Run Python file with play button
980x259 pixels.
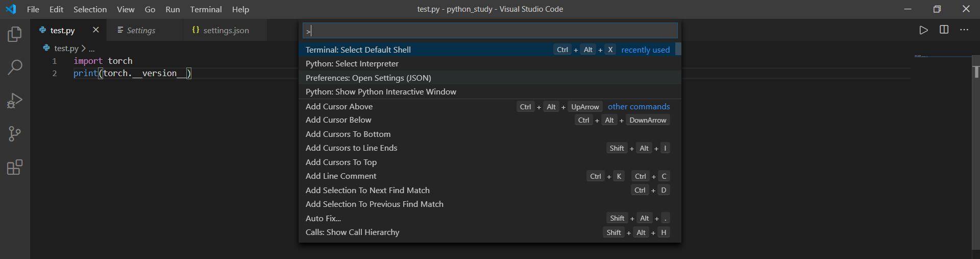[923, 30]
